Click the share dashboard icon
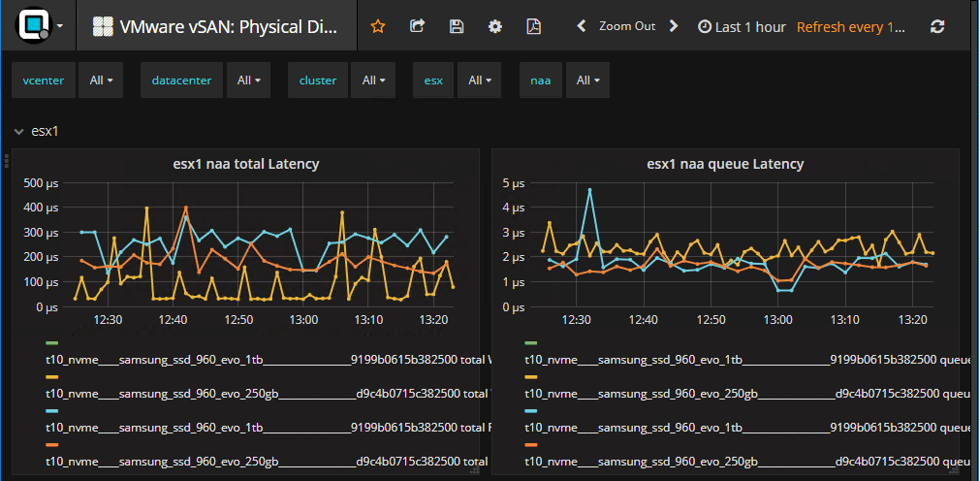The image size is (980, 481). click(418, 26)
